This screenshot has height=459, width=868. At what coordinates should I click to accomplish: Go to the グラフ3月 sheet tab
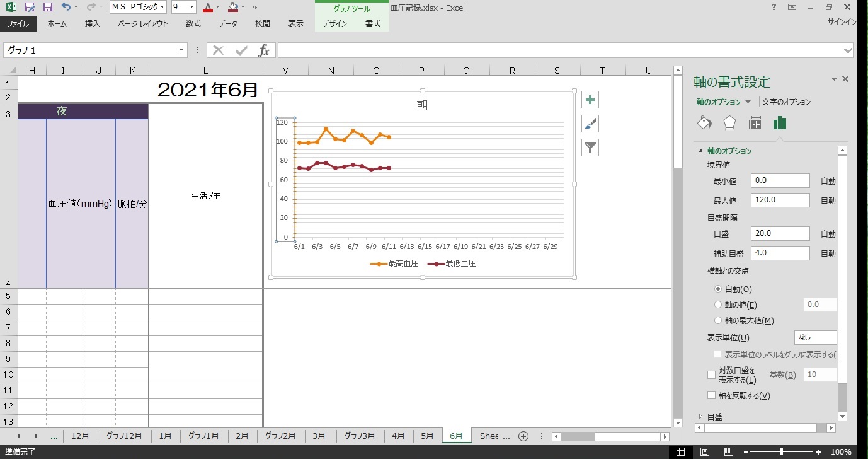tap(360, 436)
